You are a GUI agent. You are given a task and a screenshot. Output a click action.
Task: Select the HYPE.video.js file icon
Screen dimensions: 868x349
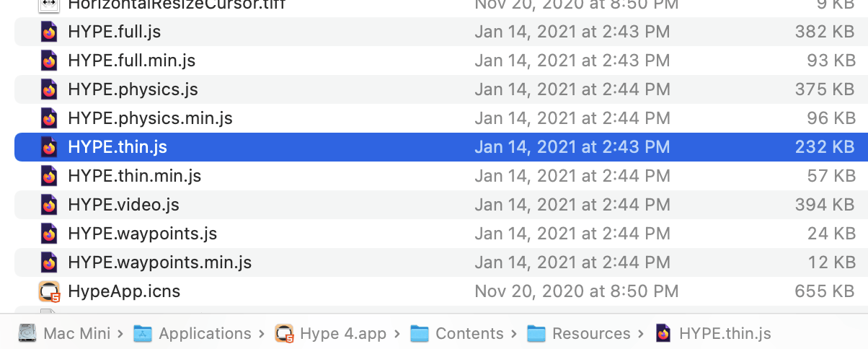click(x=49, y=205)
